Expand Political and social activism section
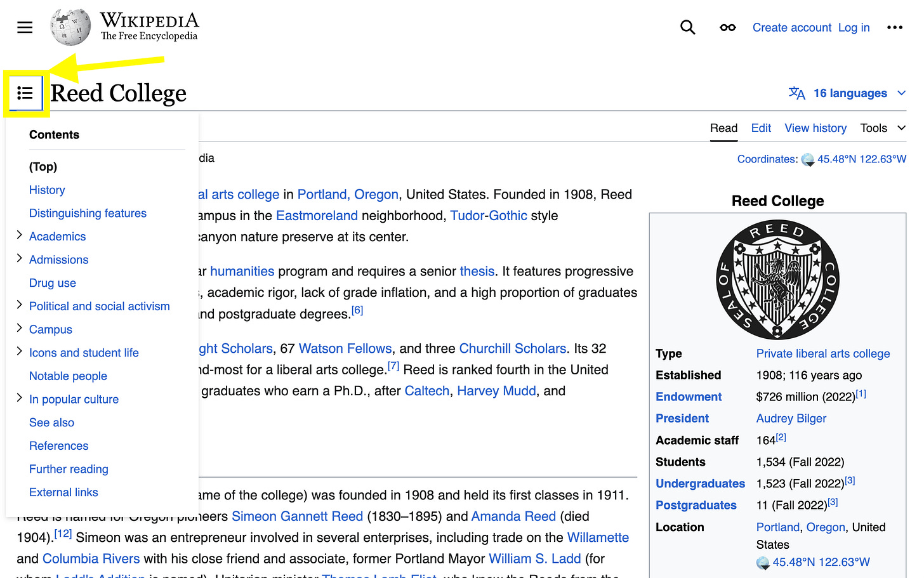 pyautogui.click(x=19, y=305)
